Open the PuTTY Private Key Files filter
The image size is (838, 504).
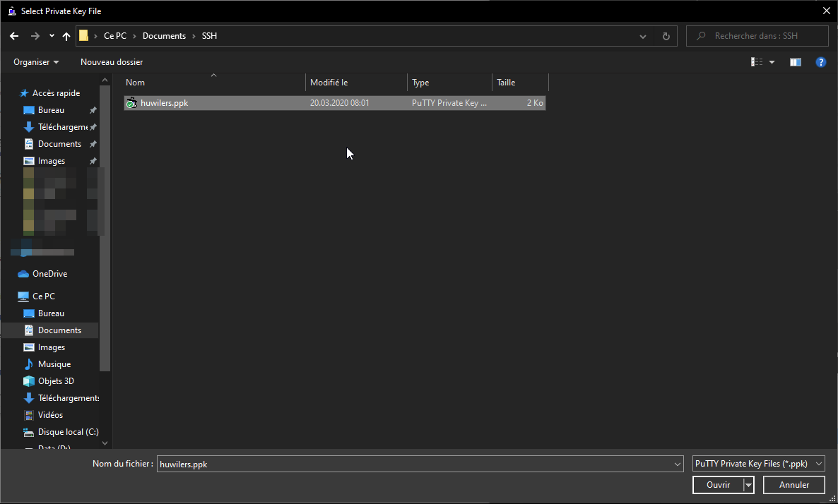coord(759,464)
